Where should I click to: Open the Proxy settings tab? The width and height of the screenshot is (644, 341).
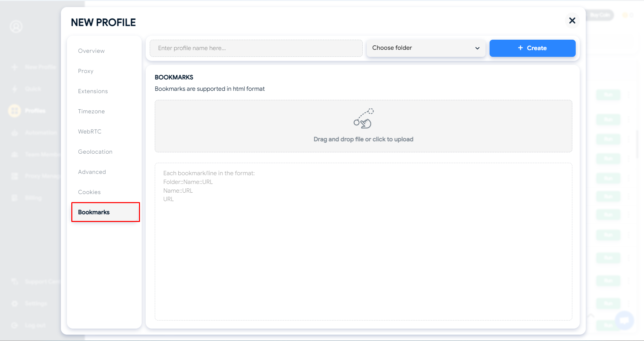tap(86, 71)
